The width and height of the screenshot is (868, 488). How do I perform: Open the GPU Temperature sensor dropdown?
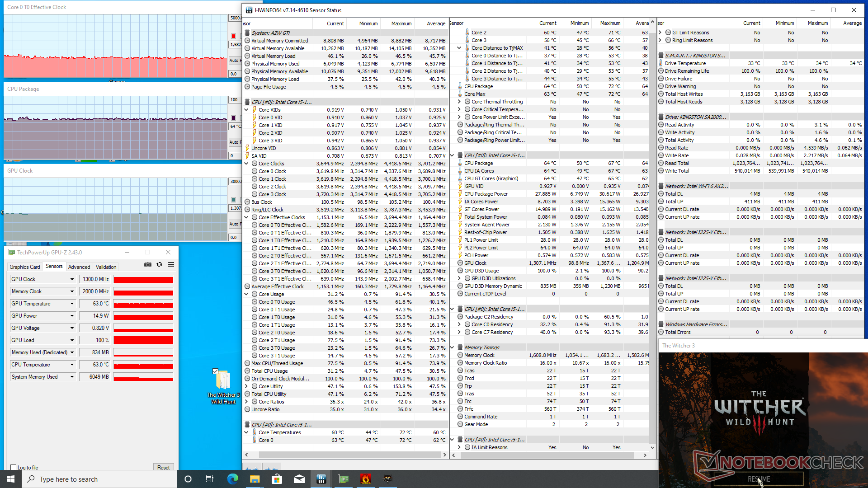(x=72, y=304)
